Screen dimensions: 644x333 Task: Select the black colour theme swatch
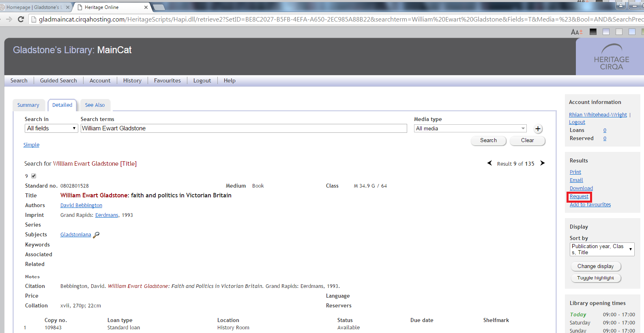tap(593, 32)
